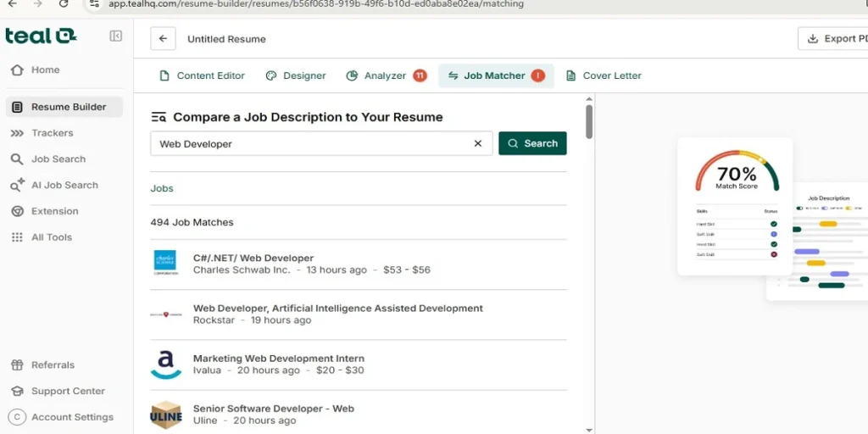
Task: Click the browser forward arrow
Action: [x=37, y=4]
